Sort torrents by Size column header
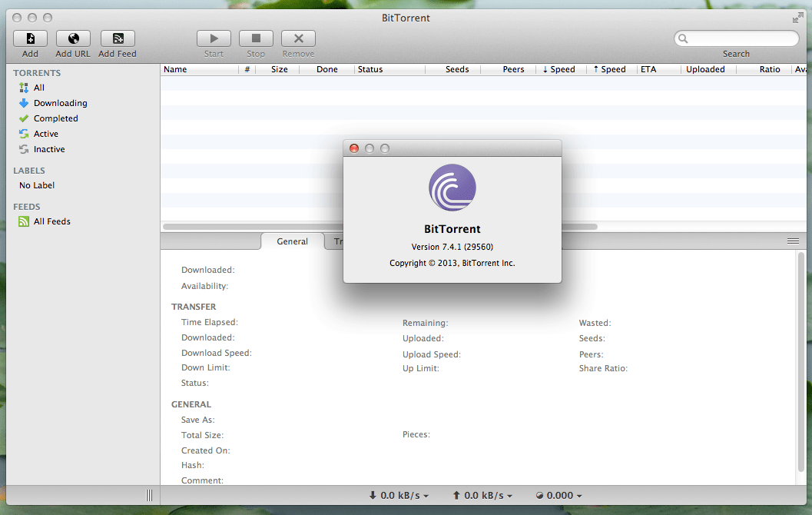 pos(277,69)
